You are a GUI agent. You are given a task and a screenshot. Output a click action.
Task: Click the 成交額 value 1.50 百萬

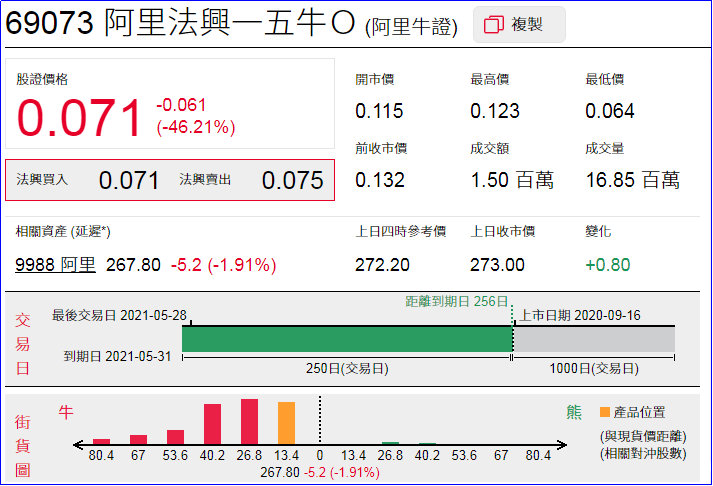coord(512,180)
